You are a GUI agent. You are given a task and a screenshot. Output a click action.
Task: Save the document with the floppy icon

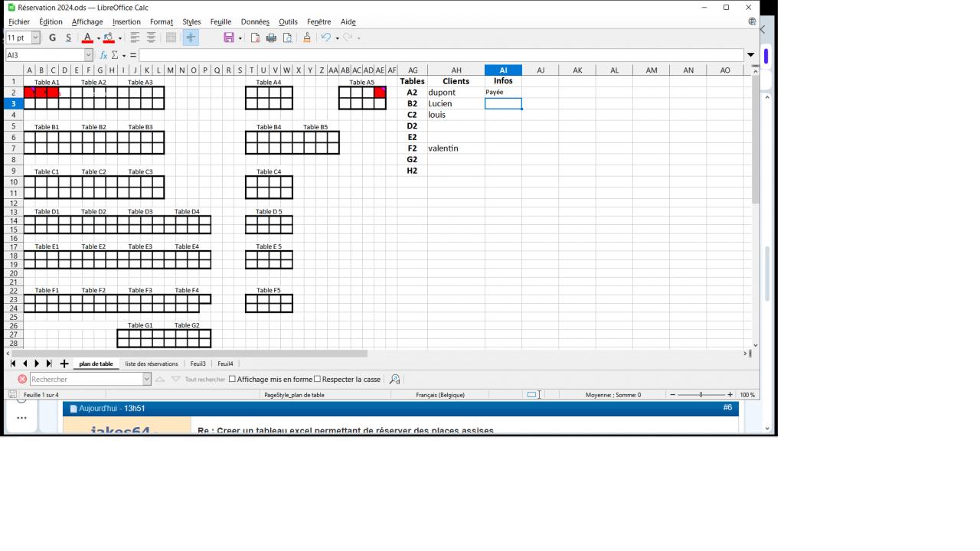point(228,37)
